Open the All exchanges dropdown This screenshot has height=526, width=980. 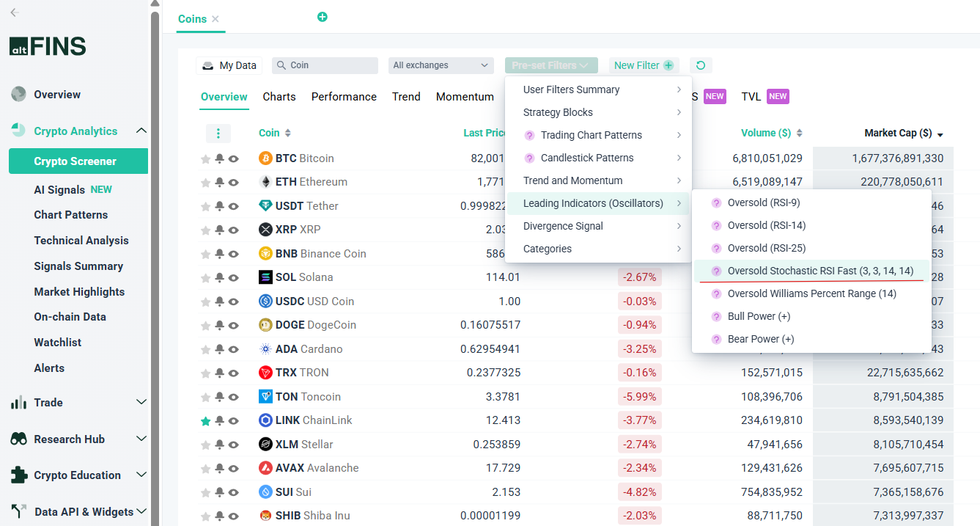(x=441, y=65)
